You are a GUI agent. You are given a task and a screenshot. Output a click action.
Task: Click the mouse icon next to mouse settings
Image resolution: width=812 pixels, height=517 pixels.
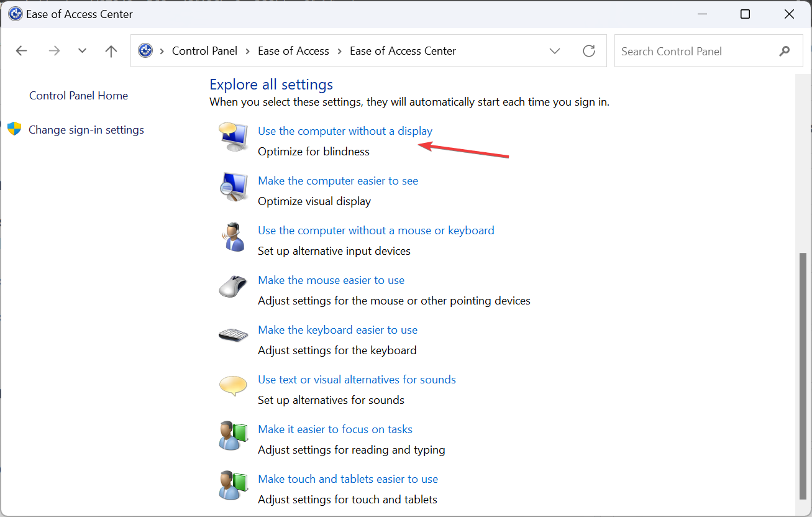coord(233,286)
